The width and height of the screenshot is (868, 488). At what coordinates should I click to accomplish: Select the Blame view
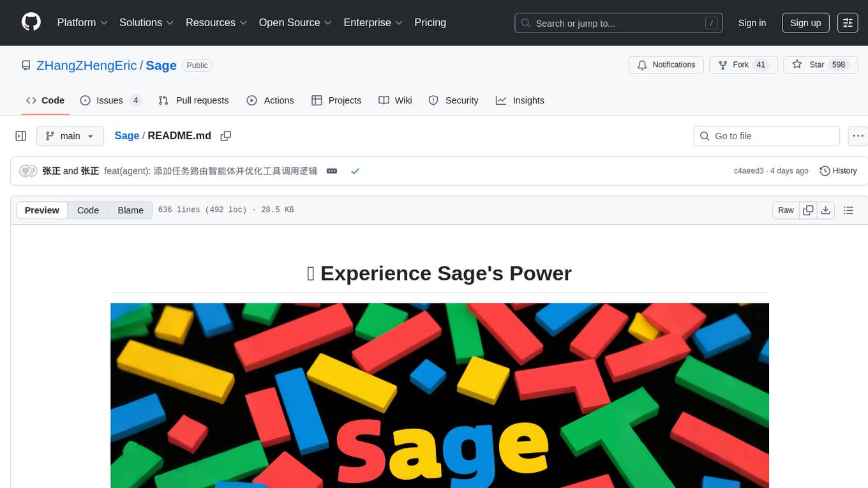[130, 210]
